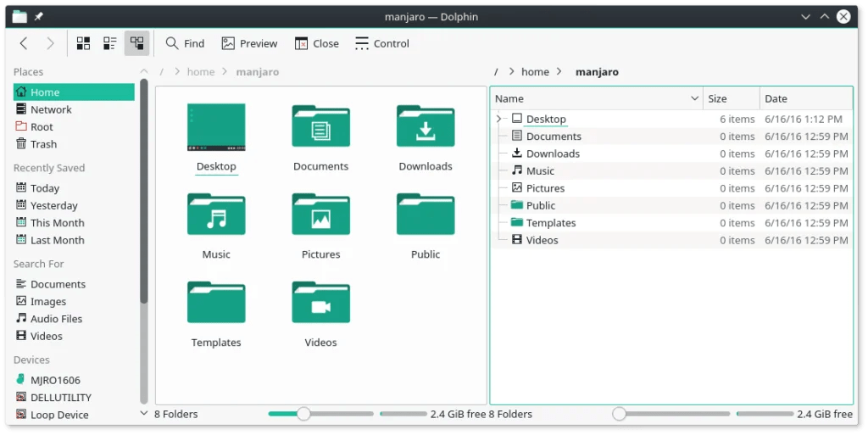Select Videos row in details list
This screenshot has height=435, width=868.
tap(671, 240)
